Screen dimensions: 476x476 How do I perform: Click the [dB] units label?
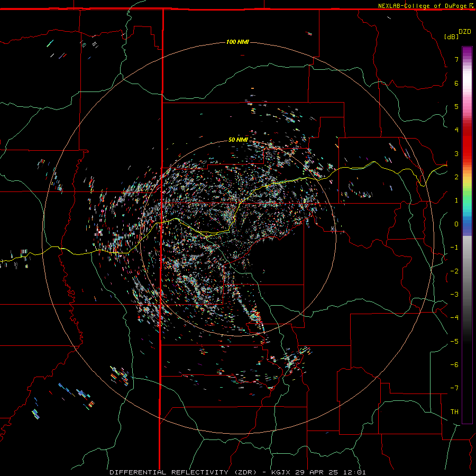pyautogui.click(x=452, y=36)
